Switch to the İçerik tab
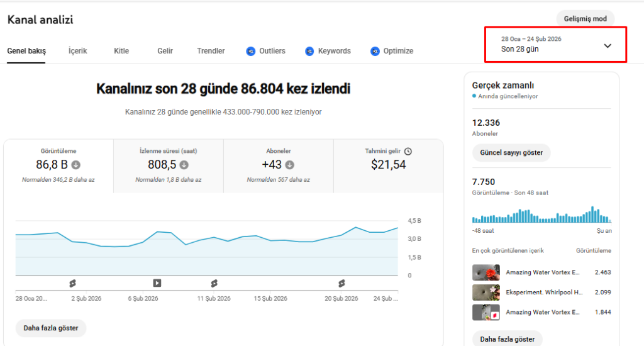 click(x=77, y=51)
